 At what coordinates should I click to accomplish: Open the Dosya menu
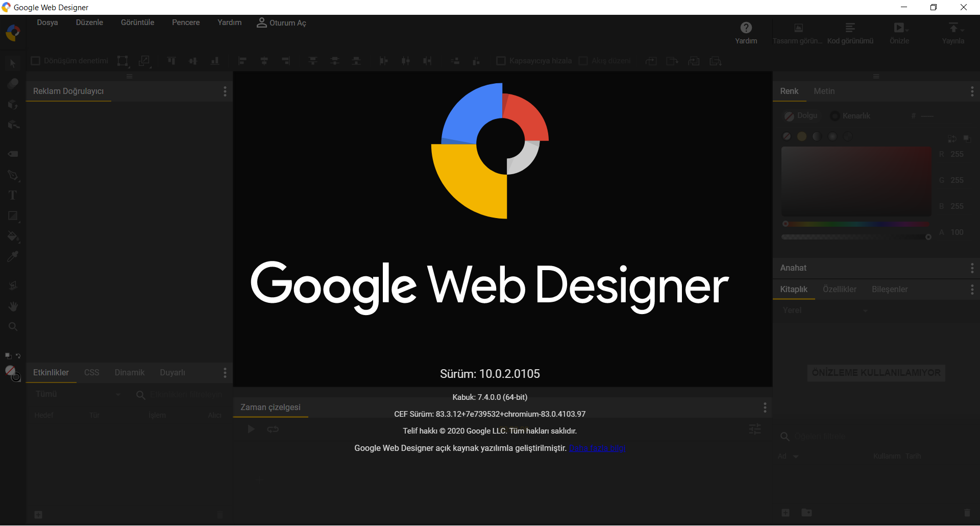coord(47,22)
